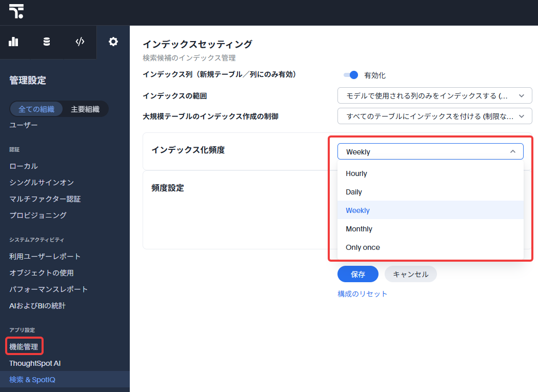This screenshot has width=538, height=392.
Task: Collapse the Weekly frequency dropdown
Action: pyautogui.click(x=430, y=151)
